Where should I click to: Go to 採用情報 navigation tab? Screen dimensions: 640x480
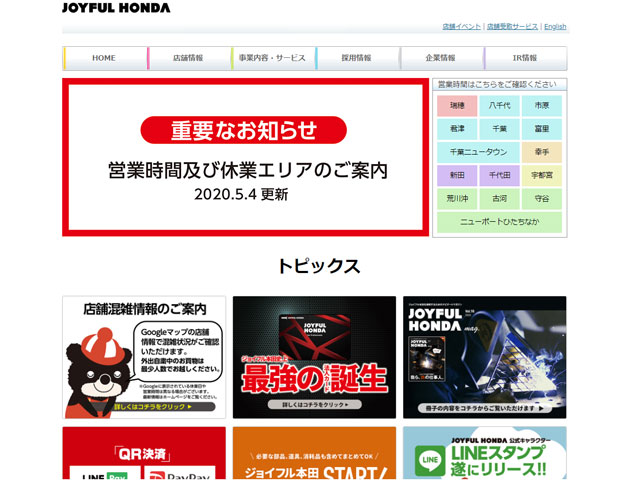click(x=356, y=58)
